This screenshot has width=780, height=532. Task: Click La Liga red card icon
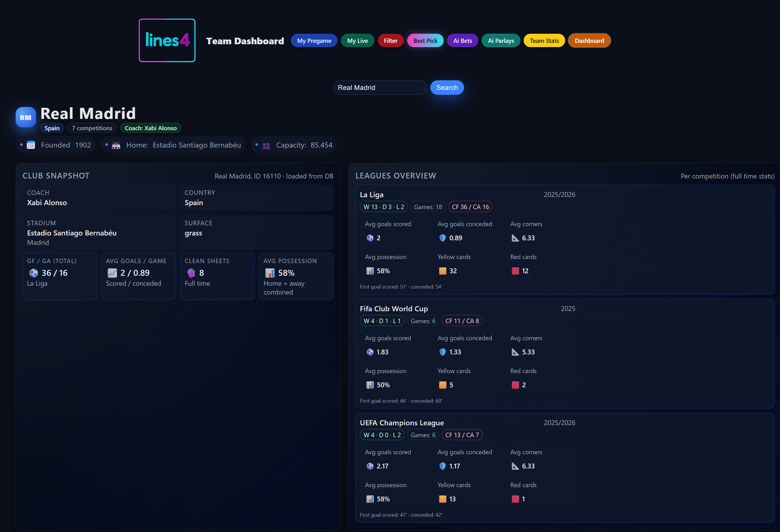(x=515, y=271)
